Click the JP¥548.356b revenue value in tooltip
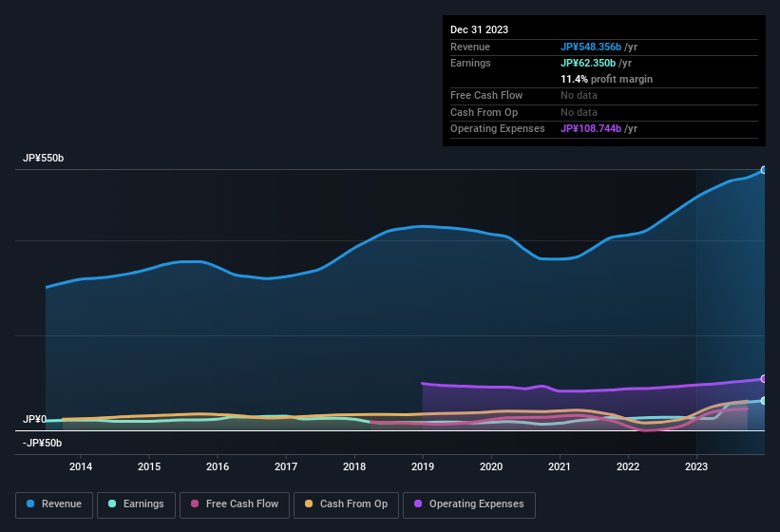The image size is (780, 532). (590, 47)
